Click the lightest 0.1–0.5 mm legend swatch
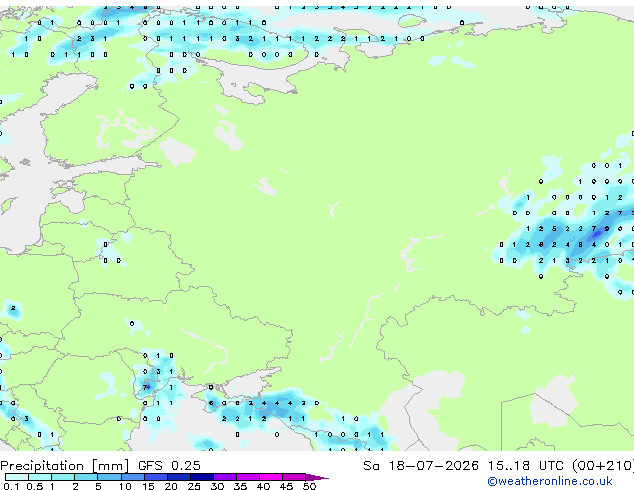The height and width of the screenshot is (490, 634). point(17,477)
